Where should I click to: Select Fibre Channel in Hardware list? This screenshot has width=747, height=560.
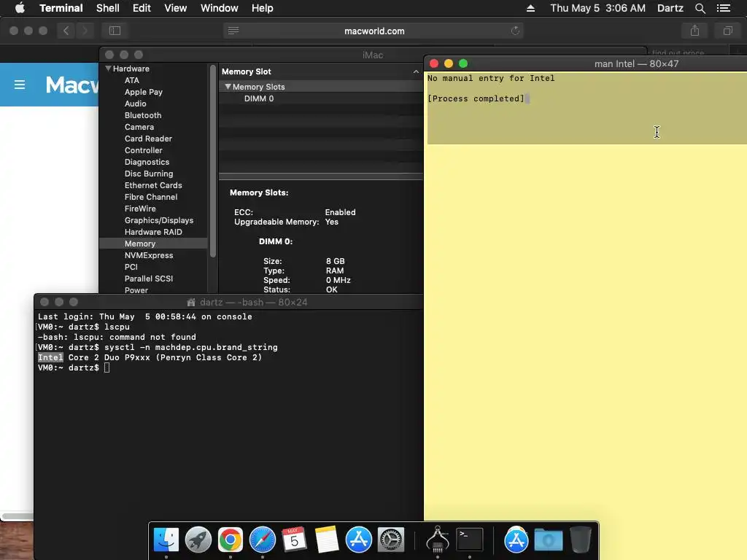tap(151, 197)
